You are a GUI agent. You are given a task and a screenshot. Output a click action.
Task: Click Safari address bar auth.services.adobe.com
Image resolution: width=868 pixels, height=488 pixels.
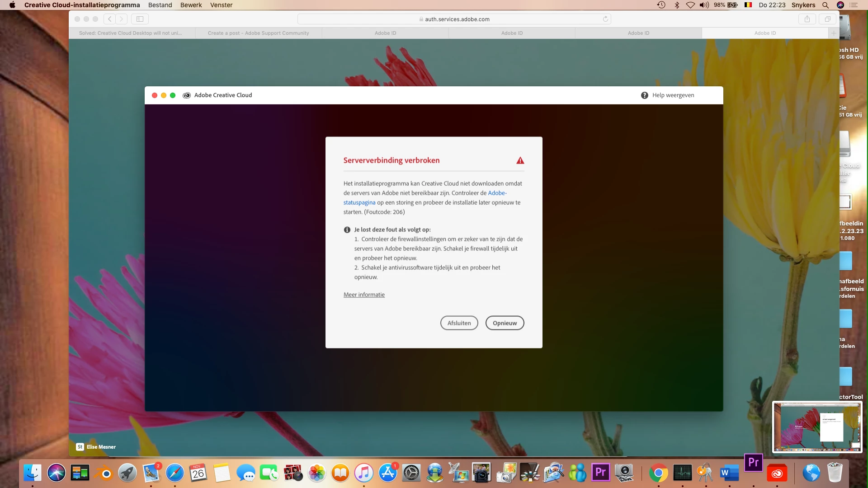click(x=454, y=19)
